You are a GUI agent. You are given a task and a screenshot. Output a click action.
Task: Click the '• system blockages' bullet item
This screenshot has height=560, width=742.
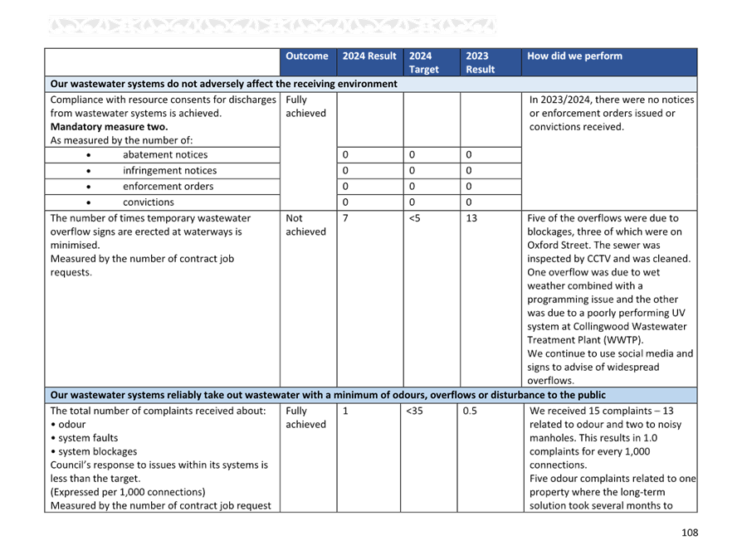(94, 451)
